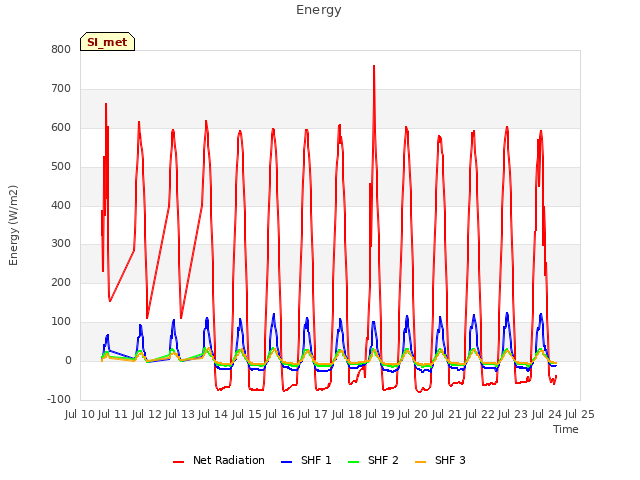
Task: Click the Jul 25 x-axis tick label
Action: [x=580, y=415]
